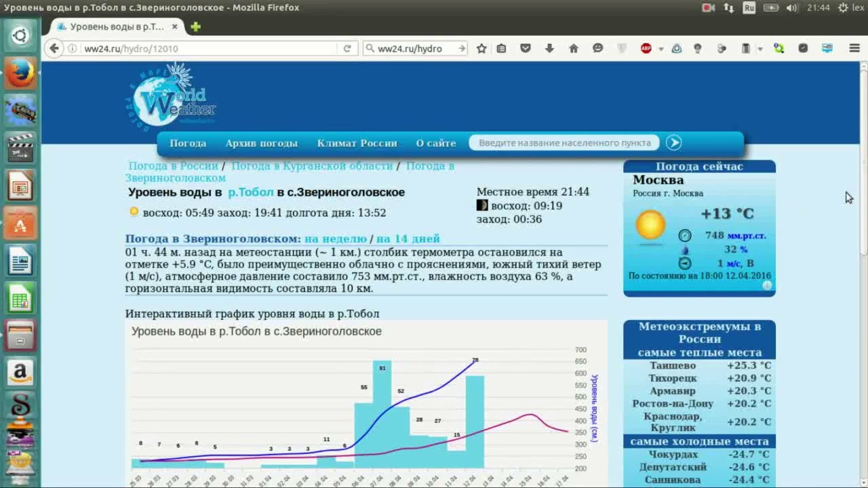The width and height of the screenshot is (868, 488).
Task: Click the 21:44 clock in the top panel
Action: 818,8
